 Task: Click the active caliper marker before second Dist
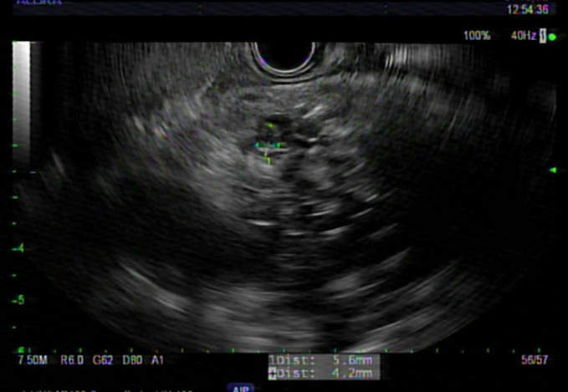[x=272, y=373]
